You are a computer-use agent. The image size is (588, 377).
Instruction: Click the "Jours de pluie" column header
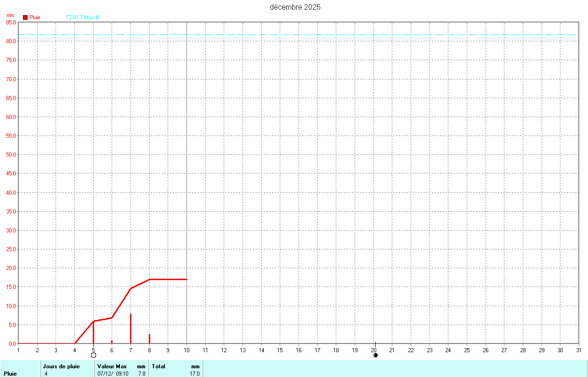(x=61, y=366)
